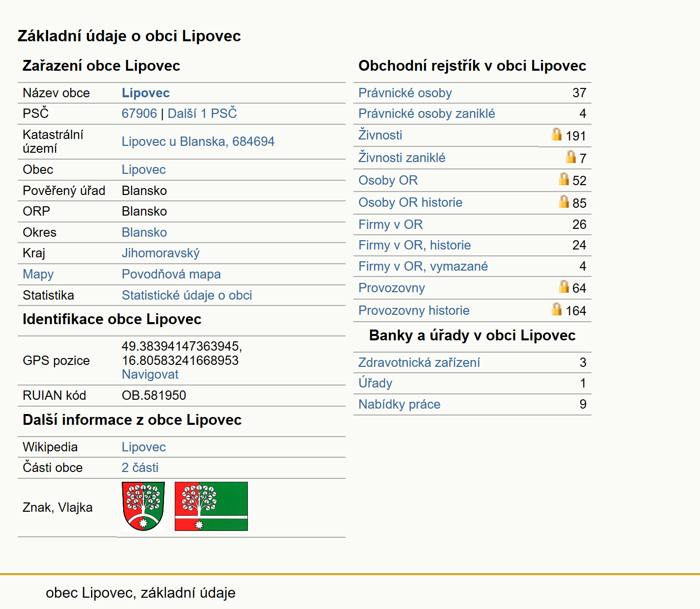Open the Jihomoravský region link

pyautogui.click(x=161, y=253)
